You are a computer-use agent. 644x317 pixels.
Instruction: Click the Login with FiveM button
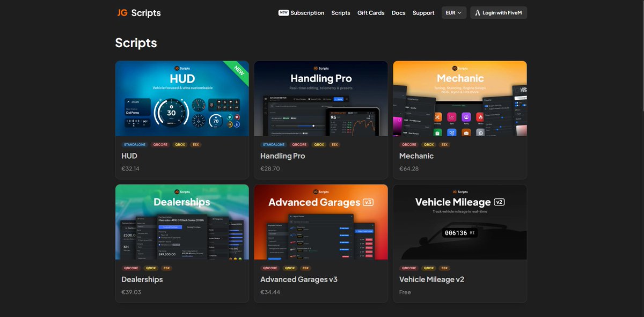pyautogui.click(x=499, y=13)
